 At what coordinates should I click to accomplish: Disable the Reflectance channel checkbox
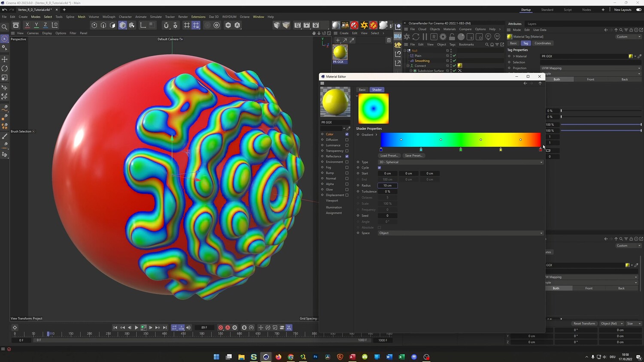click(x=347, y=156)
